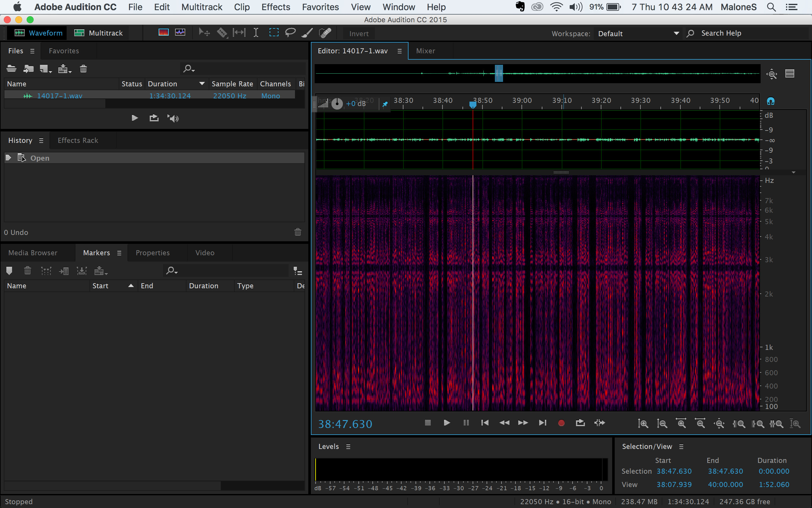Click New File icon in Files panel
812x508 pixels.
(x=45, y=69)
